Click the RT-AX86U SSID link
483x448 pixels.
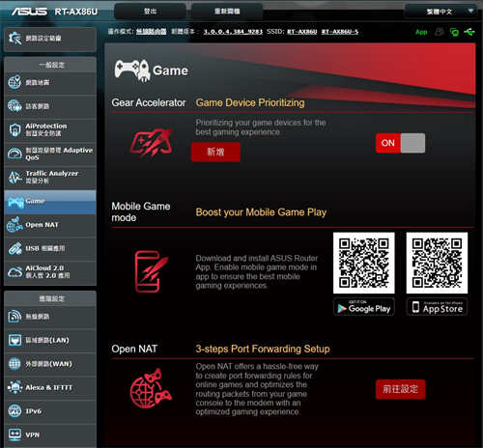[302, 32]
